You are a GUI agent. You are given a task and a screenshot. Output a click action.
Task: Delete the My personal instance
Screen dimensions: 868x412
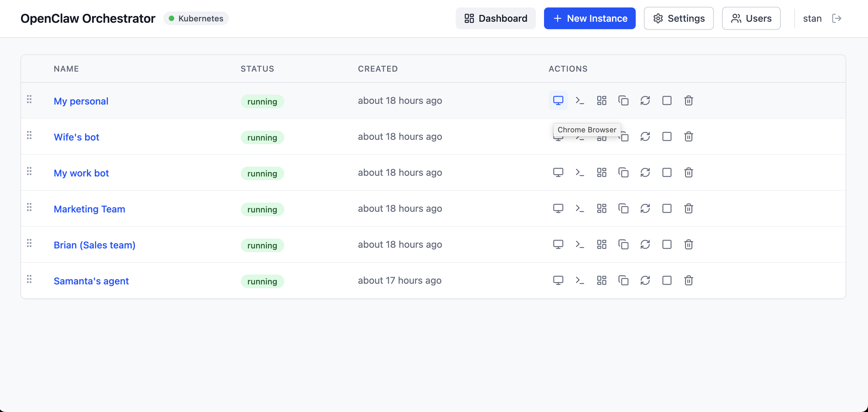click(x=688, y=100)
